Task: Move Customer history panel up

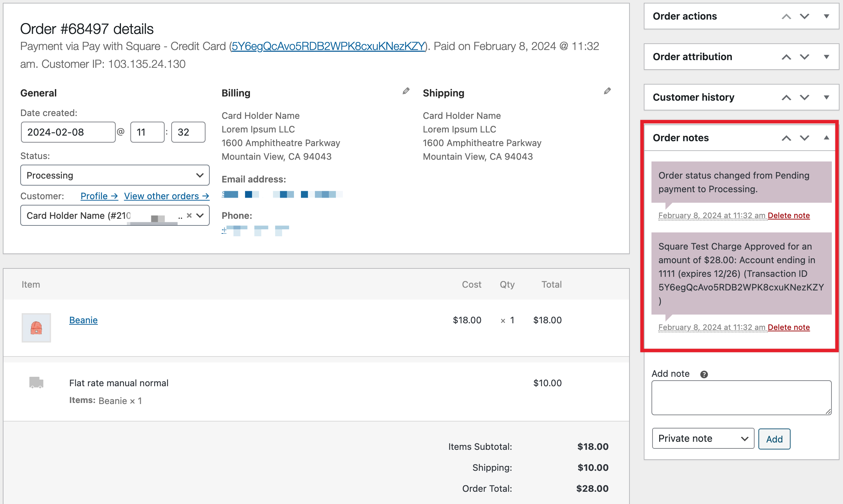Action: pyautogui.click(x=786, y=98)
